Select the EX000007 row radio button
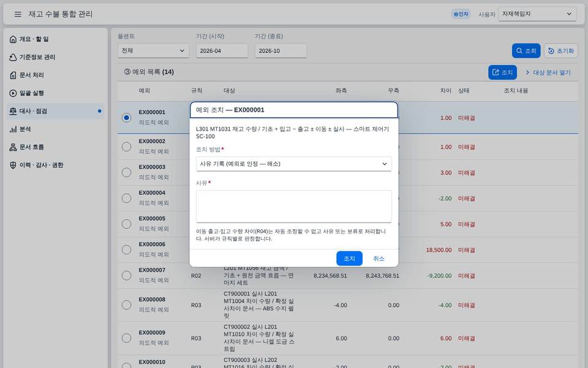 click(x=126, y=275)
